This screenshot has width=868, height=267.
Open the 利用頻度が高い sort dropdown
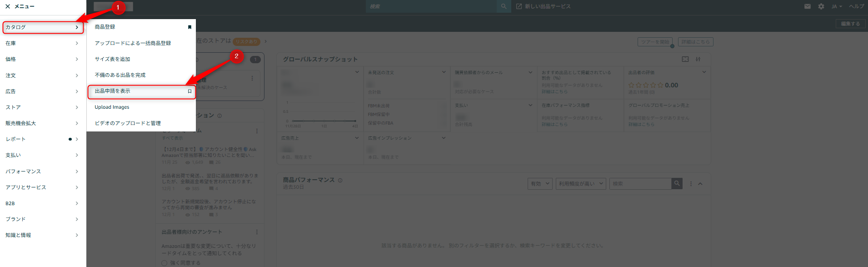(x=581, y=184)
